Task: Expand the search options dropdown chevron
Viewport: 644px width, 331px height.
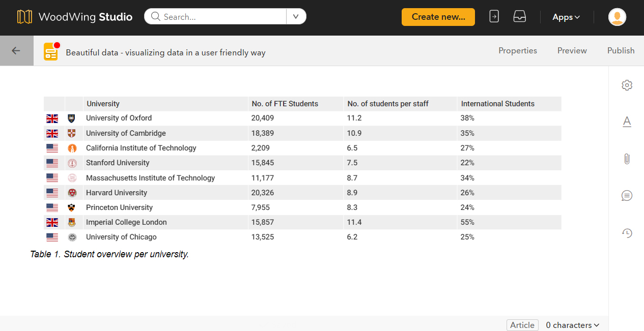Action: tap(296, 16)
